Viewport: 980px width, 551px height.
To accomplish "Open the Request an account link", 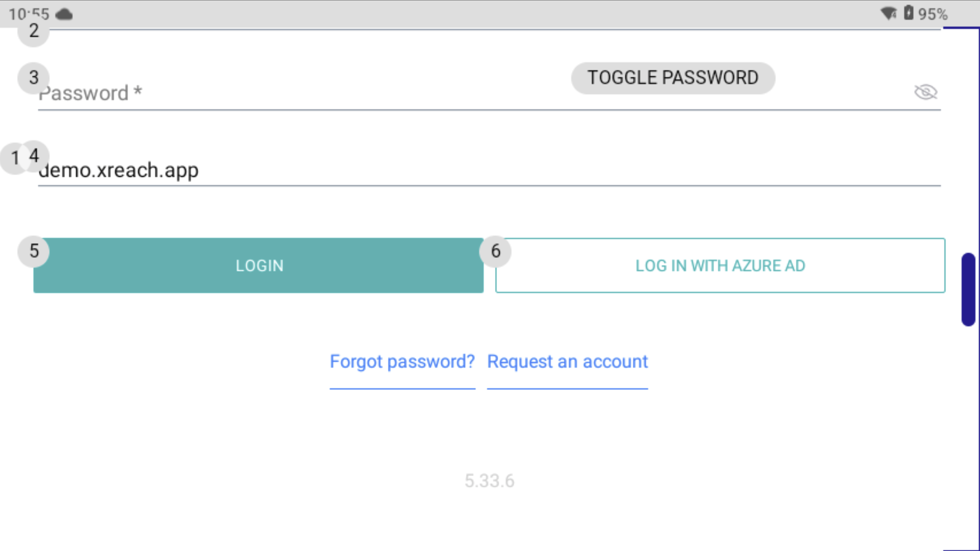I will tap(567, 362).
